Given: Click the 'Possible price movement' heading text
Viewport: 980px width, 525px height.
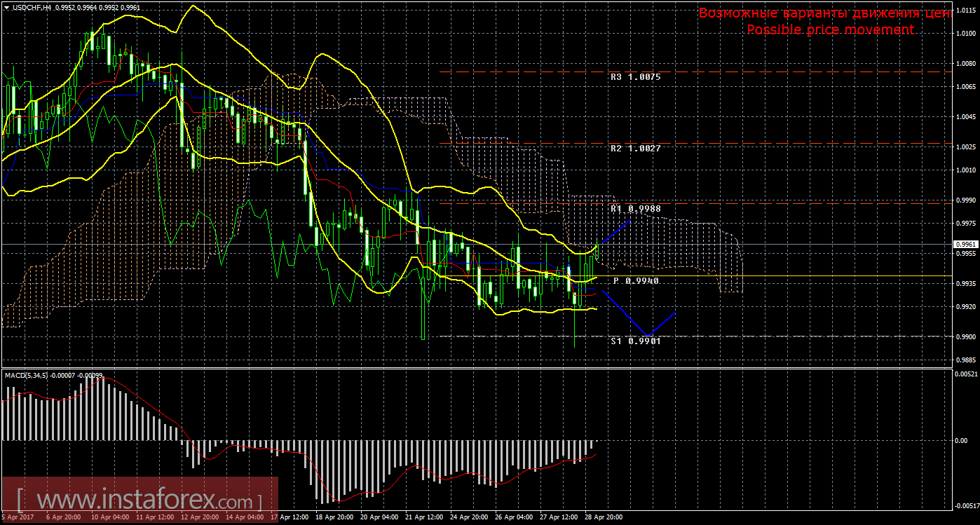Looking at the screenshot, I should (x=830, y=29).
